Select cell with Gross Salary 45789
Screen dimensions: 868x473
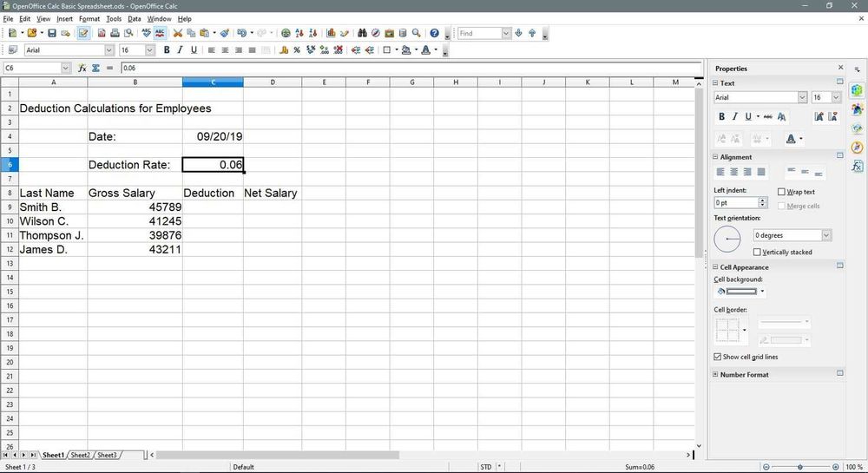(x=135, y=207)
